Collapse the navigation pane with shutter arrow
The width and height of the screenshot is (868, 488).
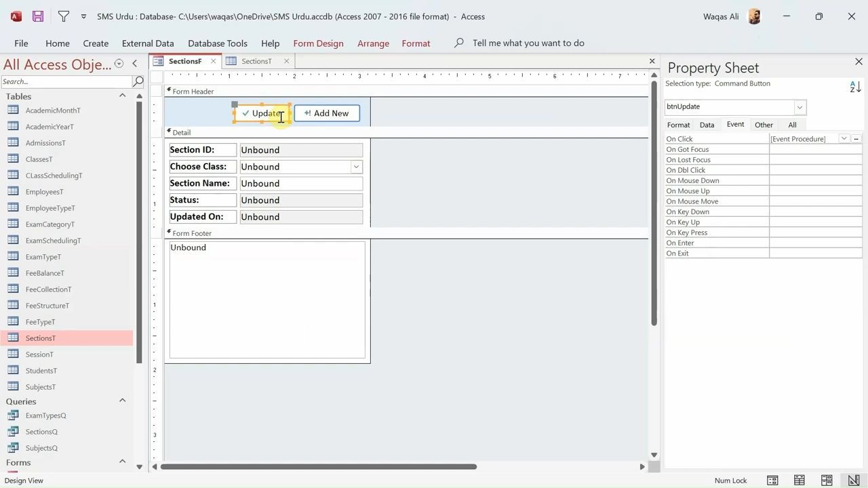[x=134, y=64]
